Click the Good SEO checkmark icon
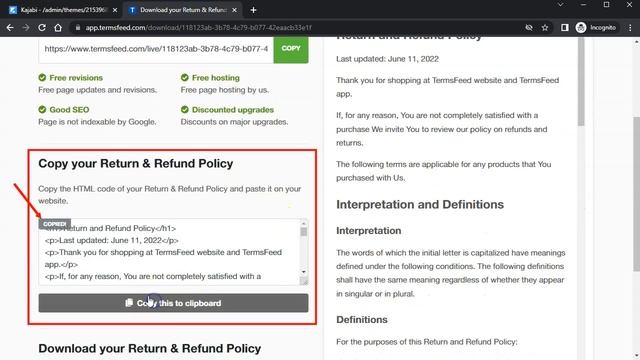 42,109
